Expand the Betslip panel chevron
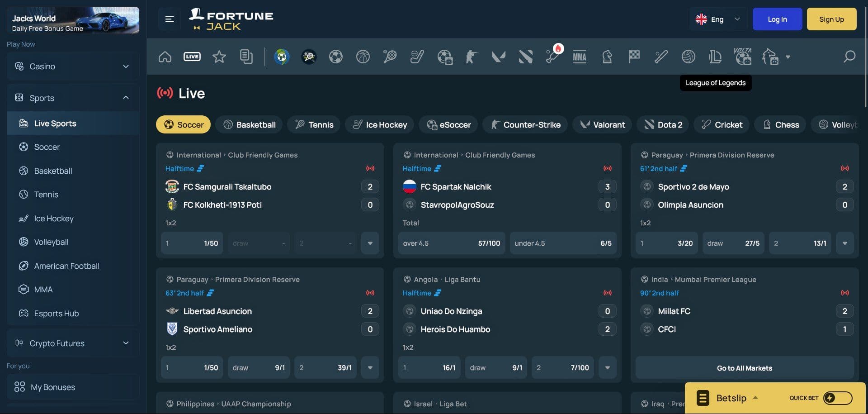The height and width of the screenshot is (414, 868). point(755,399)
